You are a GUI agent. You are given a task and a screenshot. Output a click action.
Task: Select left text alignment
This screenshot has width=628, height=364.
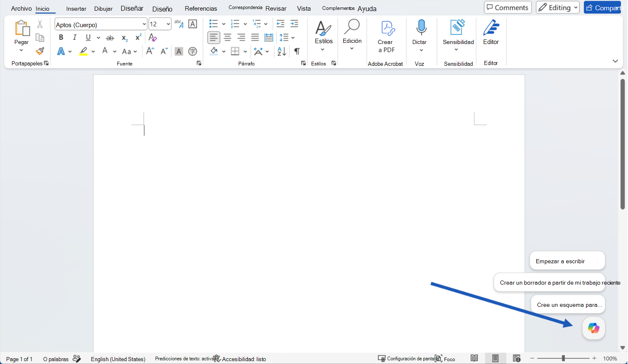click(x=214, y=37)
